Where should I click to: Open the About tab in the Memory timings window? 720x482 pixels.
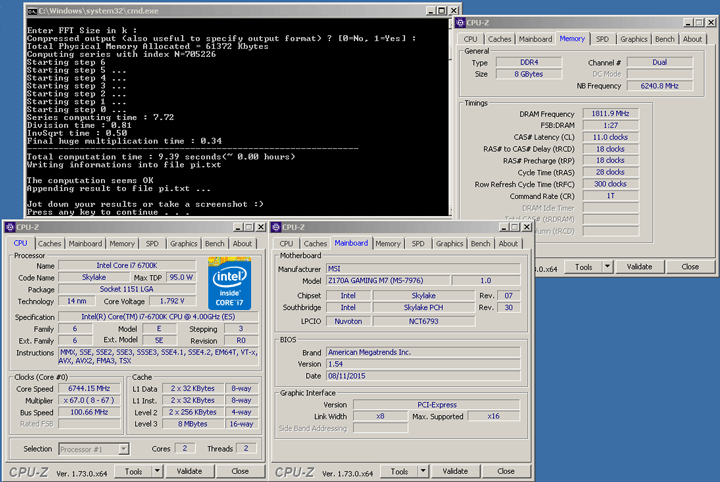click(x=692, y=39)
